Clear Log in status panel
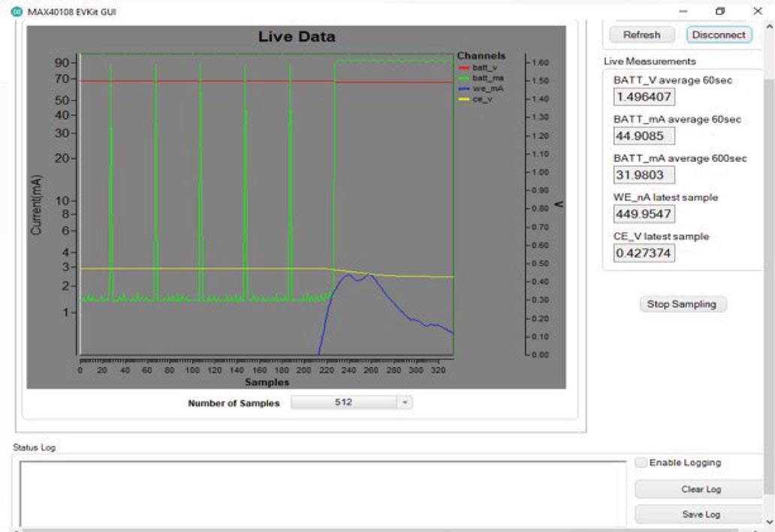Screen dimensions: 775x532 pyautogui.click(x=701, y=489)
